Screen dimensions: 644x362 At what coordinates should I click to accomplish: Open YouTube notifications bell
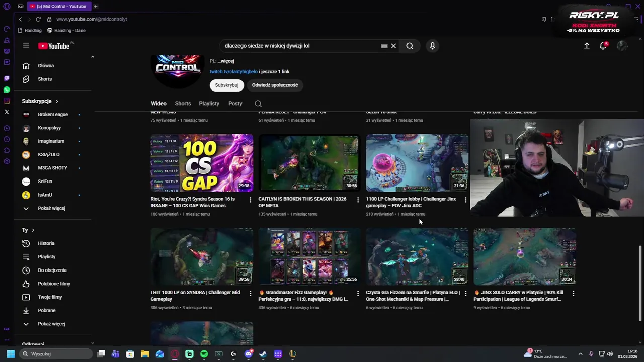[x=603, y=46]
